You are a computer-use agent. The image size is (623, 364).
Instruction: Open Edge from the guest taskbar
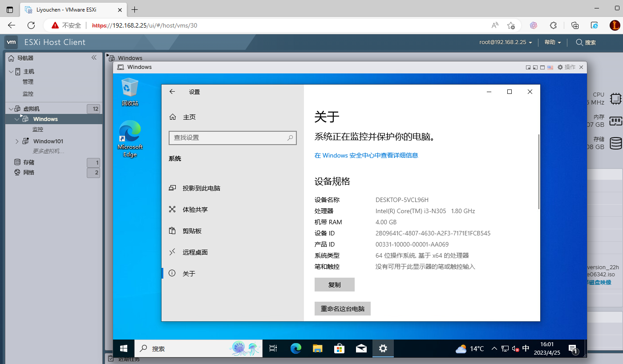point(295,348)
